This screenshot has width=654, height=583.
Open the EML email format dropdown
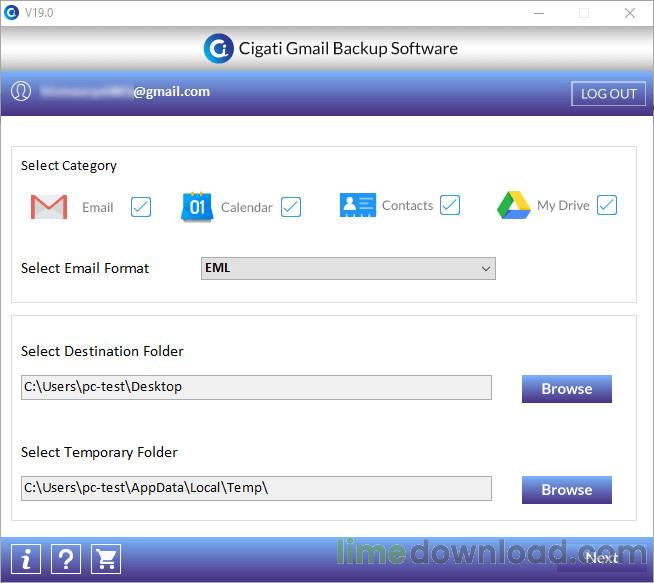348,268
